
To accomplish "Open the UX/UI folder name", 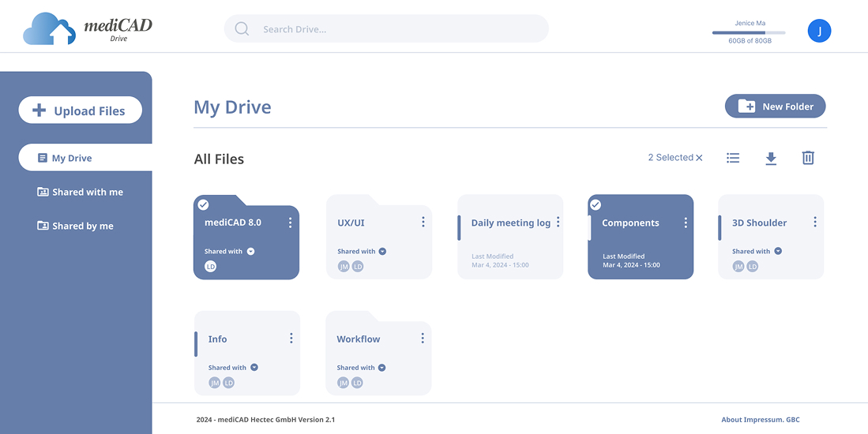I will (351, 223).
